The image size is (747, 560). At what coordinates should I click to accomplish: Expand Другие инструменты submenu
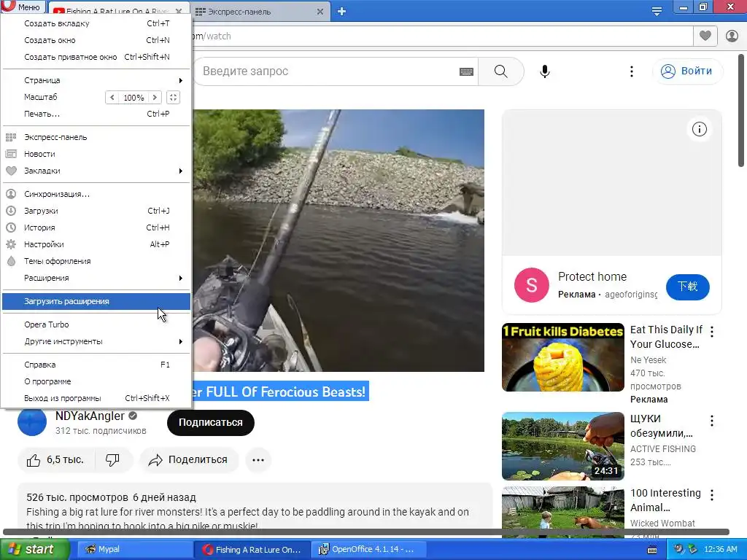96,341
